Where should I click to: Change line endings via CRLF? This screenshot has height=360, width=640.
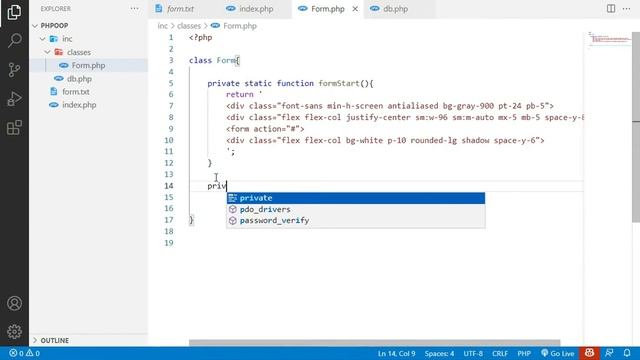point(500,353)
